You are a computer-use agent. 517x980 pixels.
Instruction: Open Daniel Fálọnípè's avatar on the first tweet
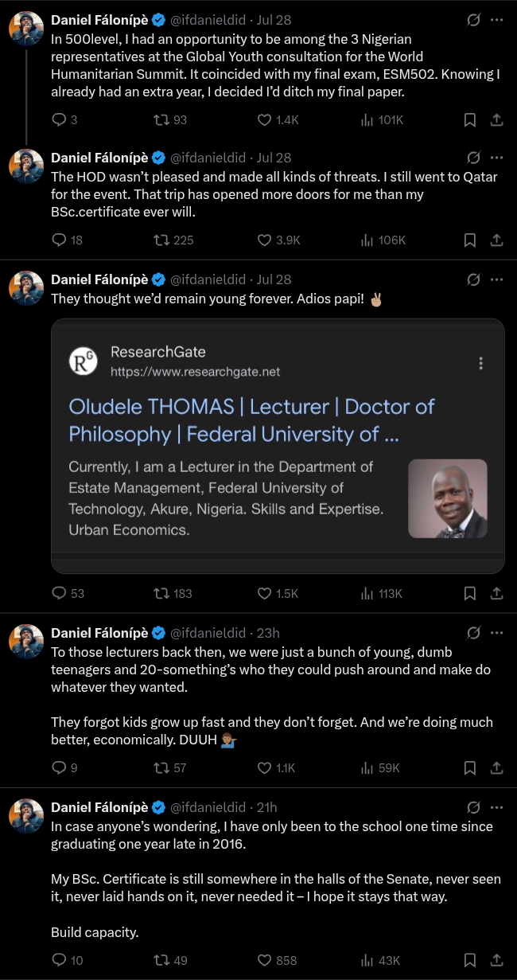click(26, 29)
